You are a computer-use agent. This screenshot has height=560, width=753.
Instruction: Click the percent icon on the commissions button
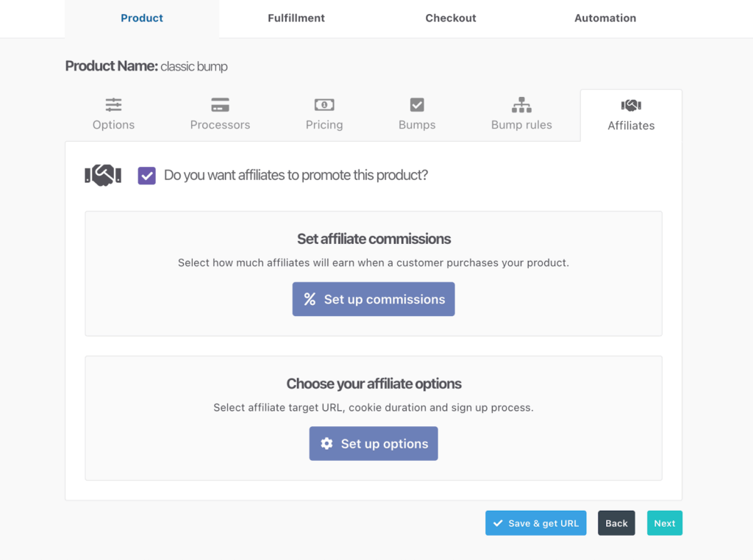pos(310,299)
